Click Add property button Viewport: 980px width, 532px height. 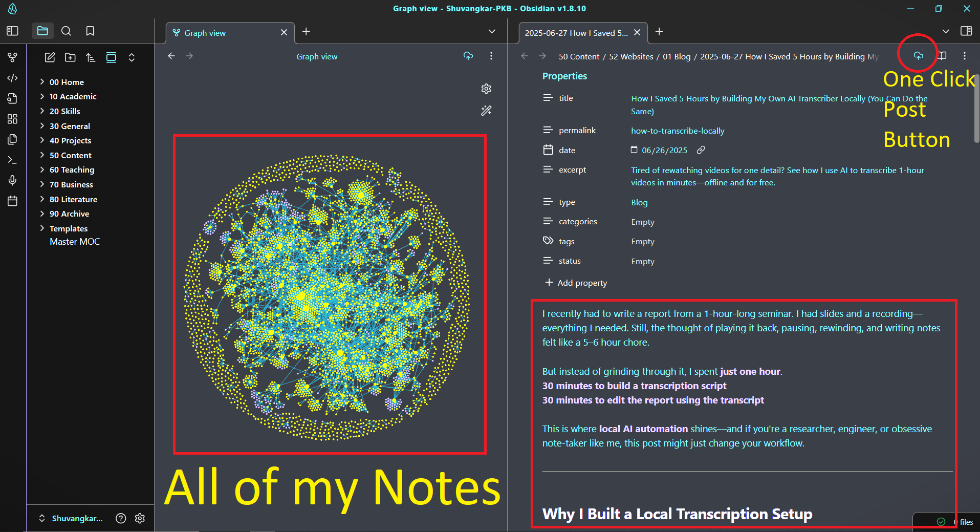click(576, 283)
